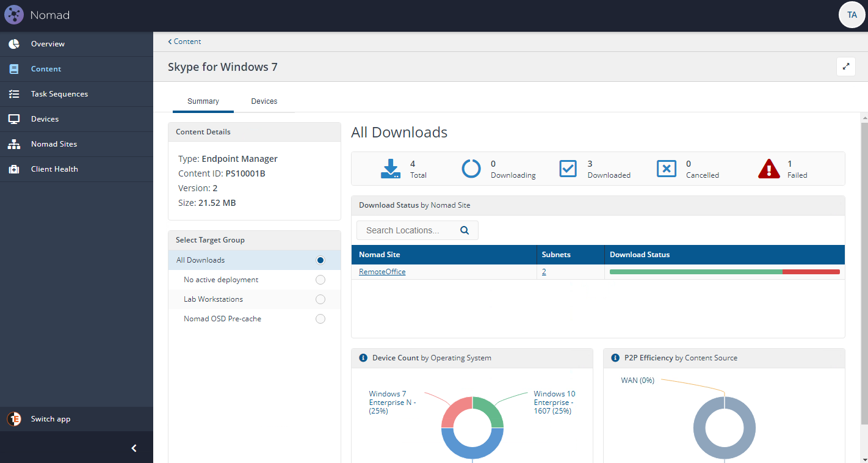Click the Nomad Sites hierarchy icon
This screenshot has width=868, height=463.
click(14, 144)
